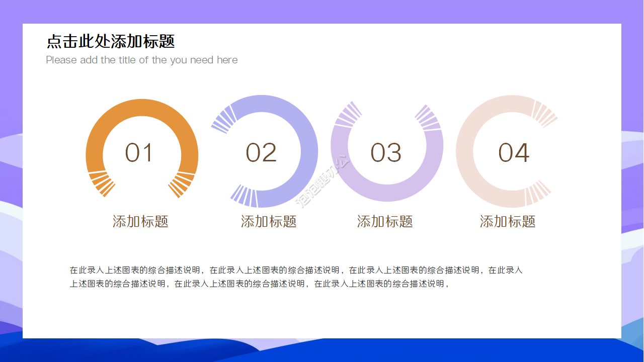
Task: Select the 添加标题 caption under ring 01
Action: click(140, 221)
